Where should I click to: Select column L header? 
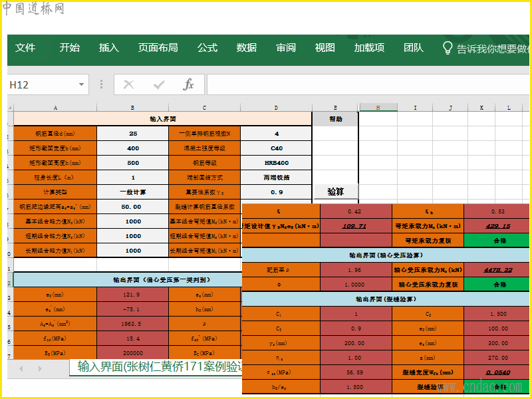click(x=509, y=108)
